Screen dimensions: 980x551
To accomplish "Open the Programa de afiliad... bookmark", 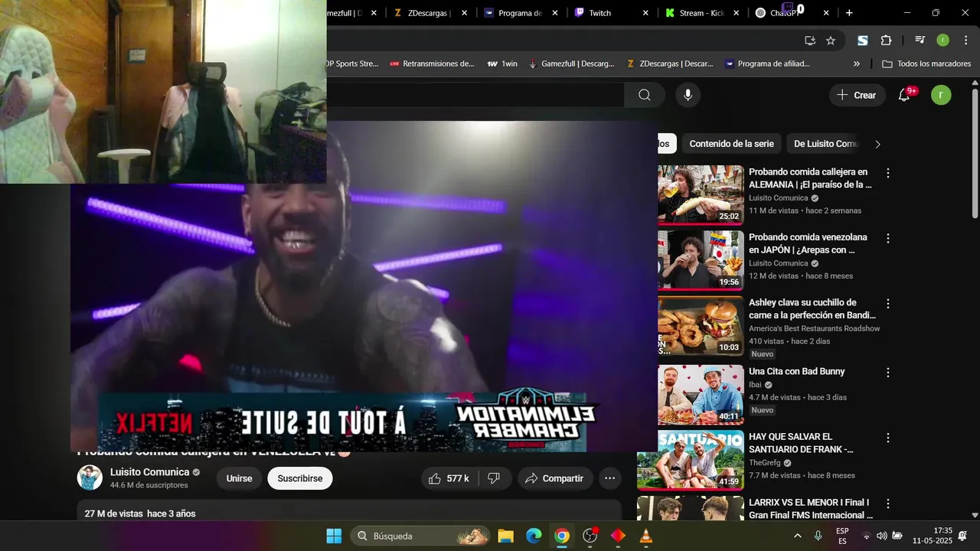I will point(767,64).
